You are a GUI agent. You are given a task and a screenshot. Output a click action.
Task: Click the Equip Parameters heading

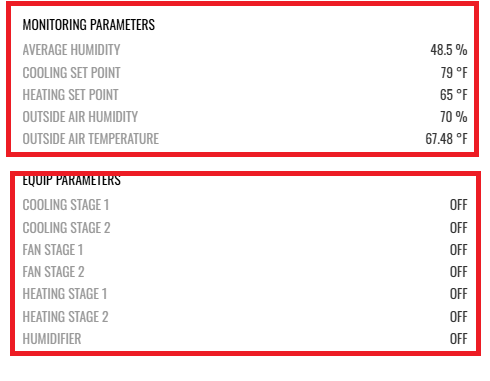[x=71, y=180]
